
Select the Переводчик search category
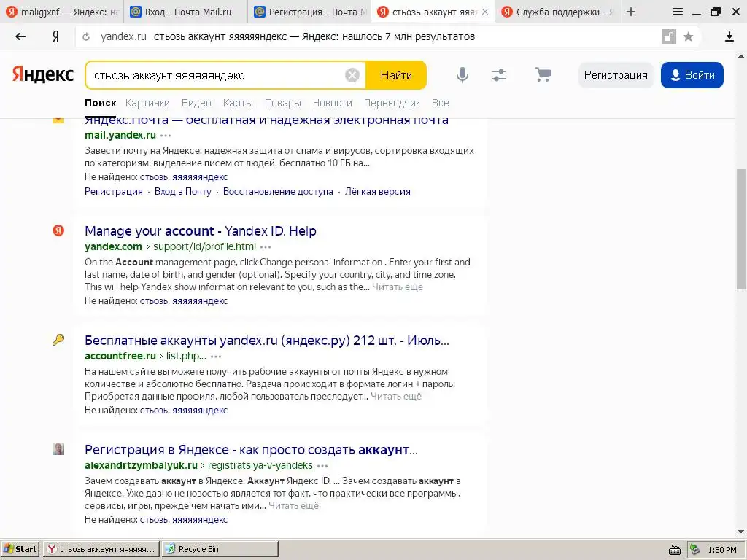point(392,103)
